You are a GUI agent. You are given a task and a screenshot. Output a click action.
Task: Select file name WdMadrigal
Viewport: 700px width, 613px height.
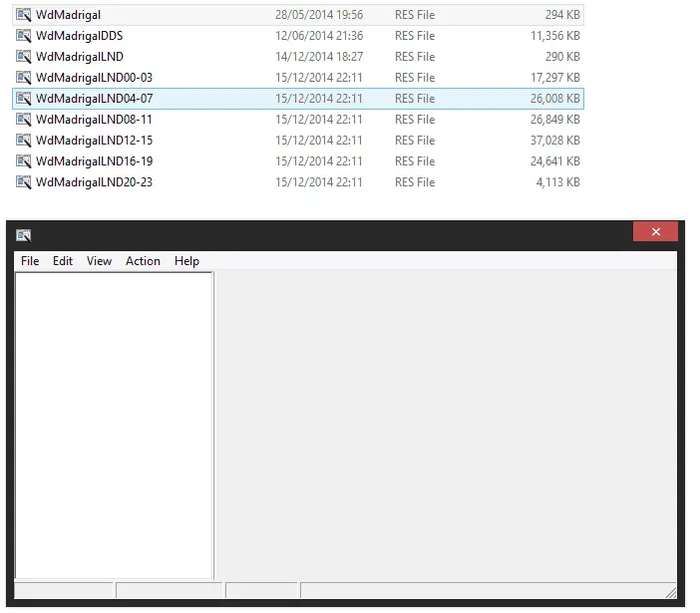coord(68,15)
